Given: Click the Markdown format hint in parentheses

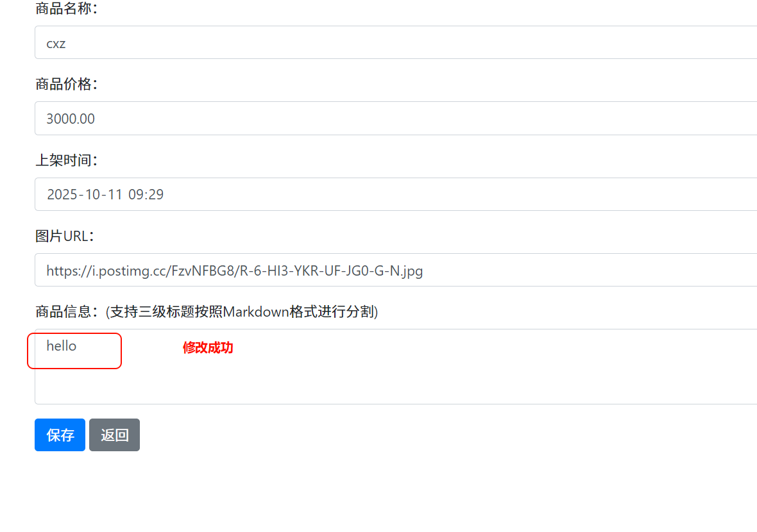Looking at the screenshot, I should pyautogui.click(x=242, y=312).
